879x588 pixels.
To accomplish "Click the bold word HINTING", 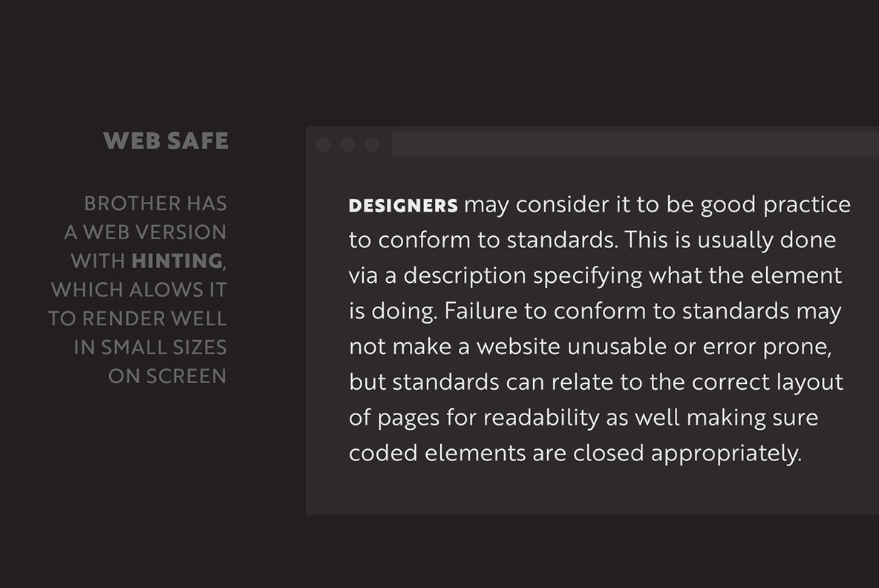I will [177, 261].
